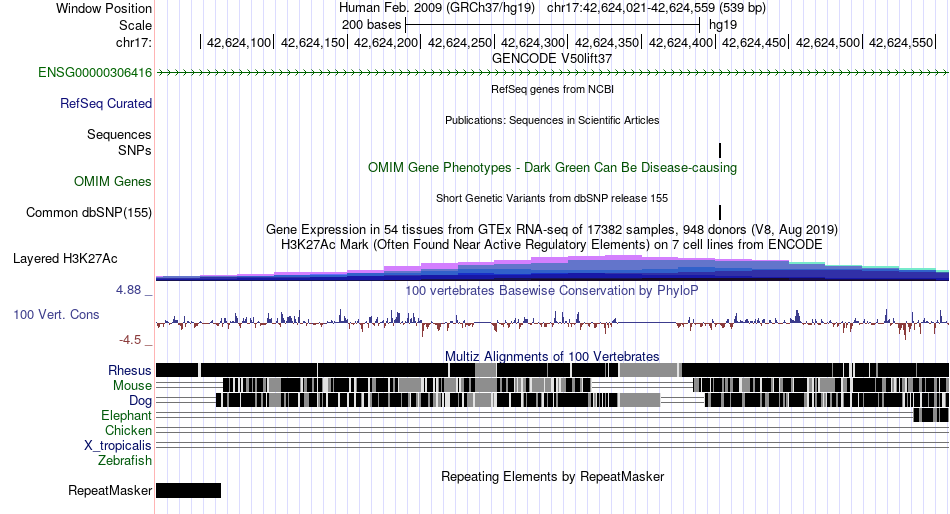The image size is (950, 514).
Task: Open the Layered H3K27Ac track label
Action: point(65,259)
